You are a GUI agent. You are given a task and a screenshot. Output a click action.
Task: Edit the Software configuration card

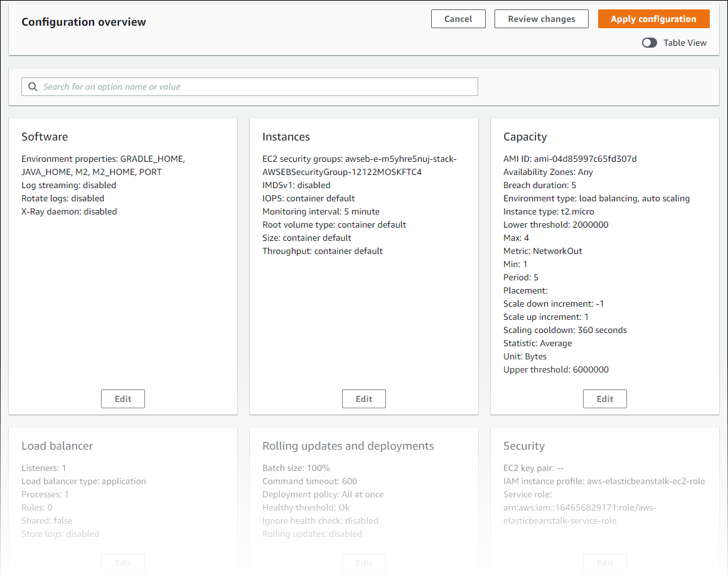(123, 399)
